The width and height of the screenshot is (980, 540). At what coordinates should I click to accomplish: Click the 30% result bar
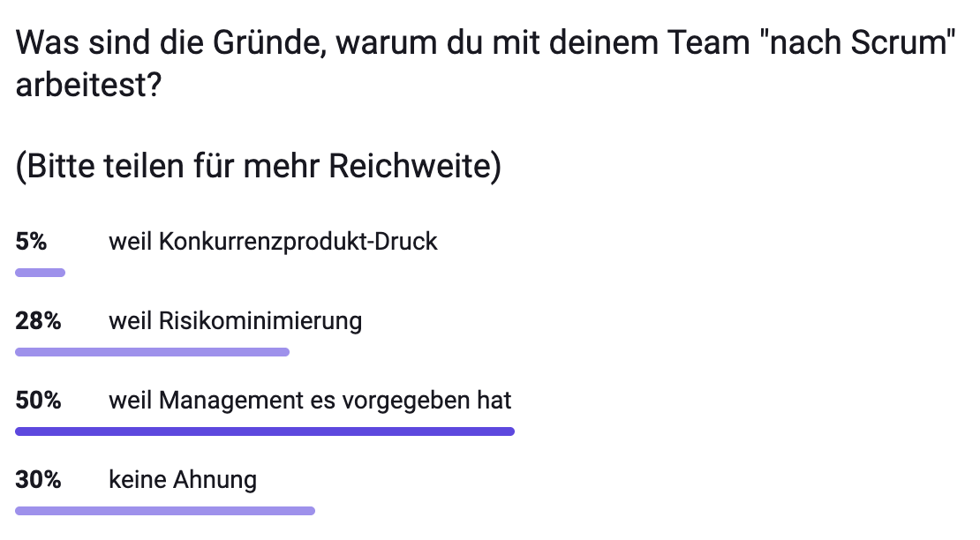click(x=165, y=510)
